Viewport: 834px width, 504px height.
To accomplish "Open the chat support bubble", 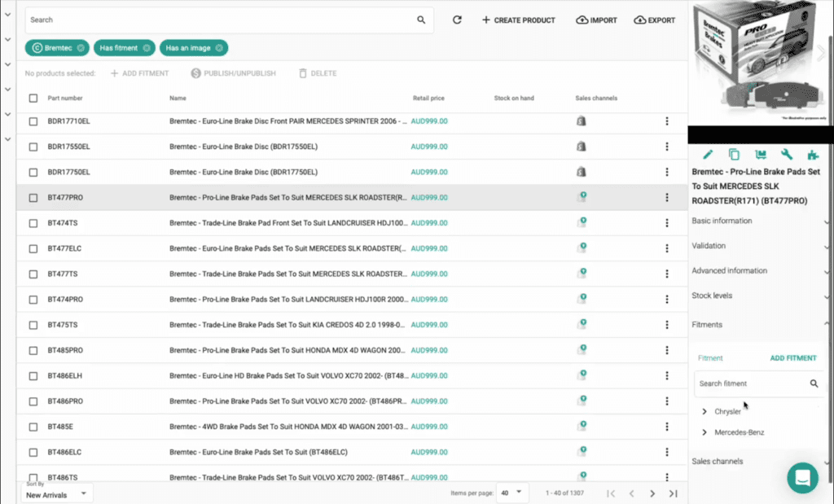I will pos(802,477).
